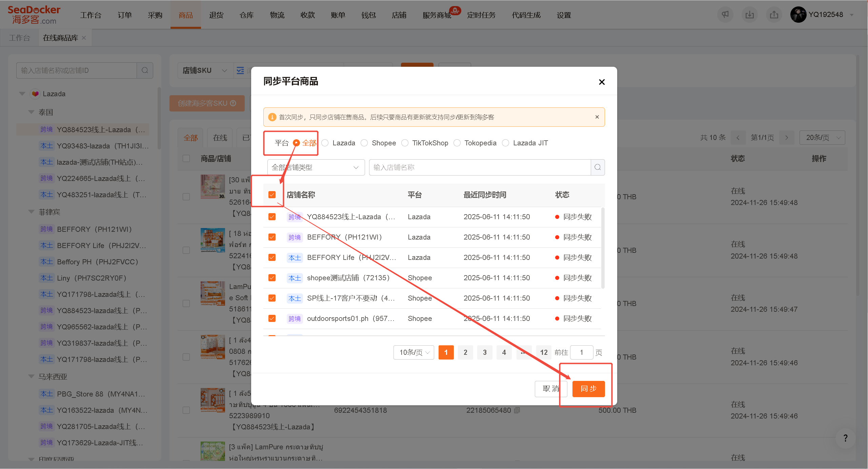868x469 pixels.
Task: Click the help question mark button
Action: (845, 438)
